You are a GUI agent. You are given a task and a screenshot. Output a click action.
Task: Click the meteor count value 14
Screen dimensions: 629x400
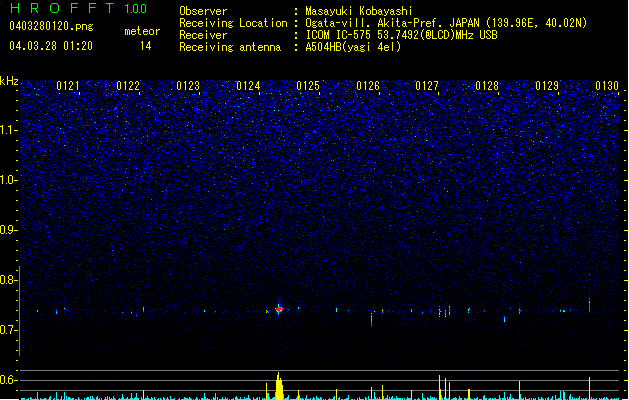pyautogui.click(x=146, y=46)
